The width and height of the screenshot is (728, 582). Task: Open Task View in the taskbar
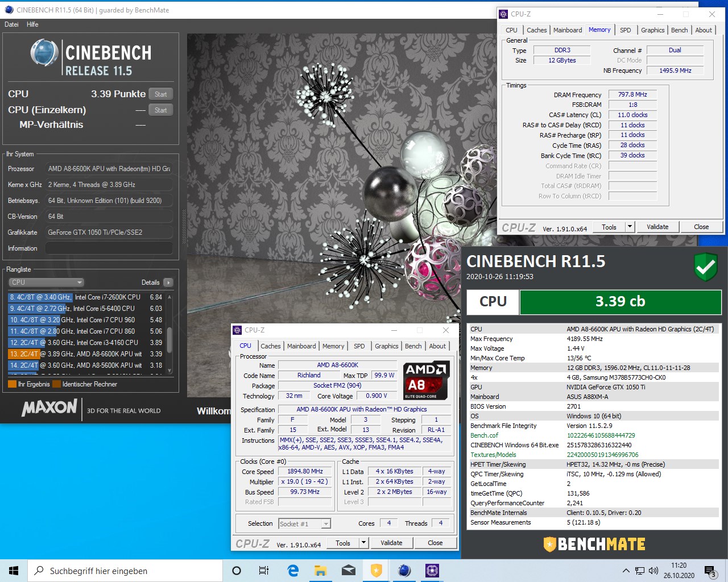click(x=264, y=571)
